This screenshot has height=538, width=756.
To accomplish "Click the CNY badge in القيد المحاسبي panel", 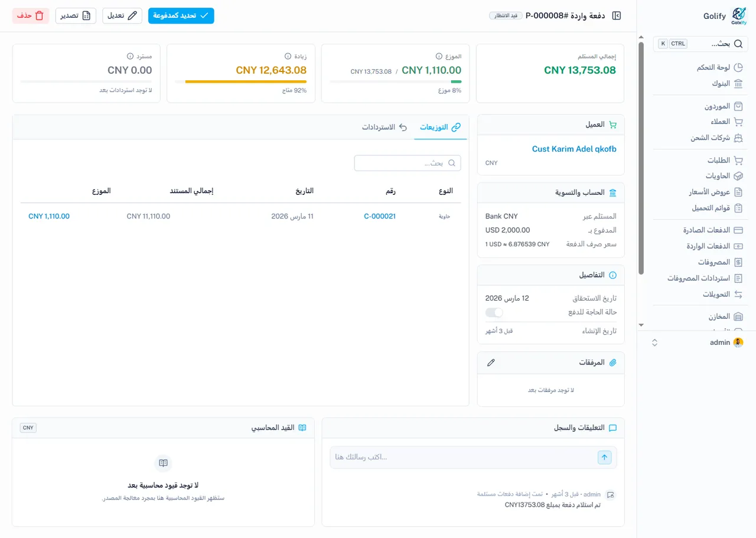I will 28,428.
